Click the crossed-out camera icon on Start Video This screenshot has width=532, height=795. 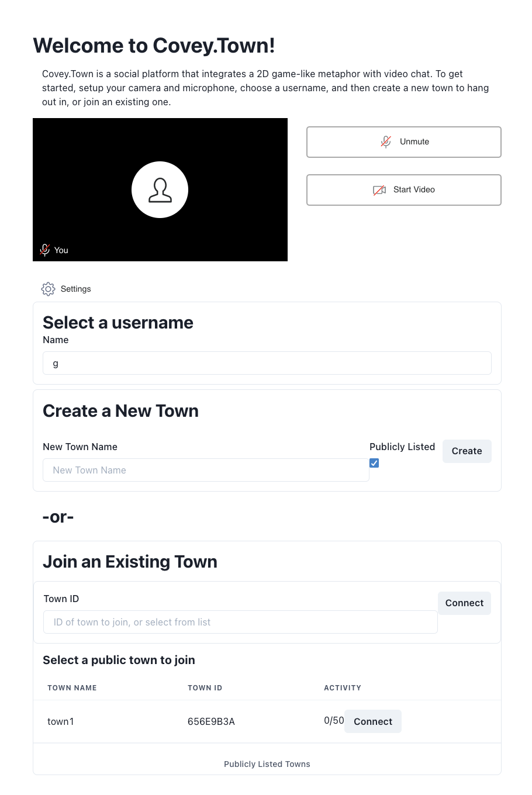pyautogui.click(x=379, y=190)
